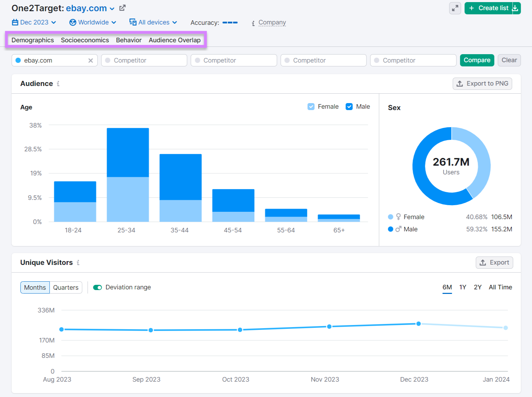This screenshot has width=532, height=397.
Task: Uncheck the Female checkbox on the Age chart
Action: coord(311,106)
